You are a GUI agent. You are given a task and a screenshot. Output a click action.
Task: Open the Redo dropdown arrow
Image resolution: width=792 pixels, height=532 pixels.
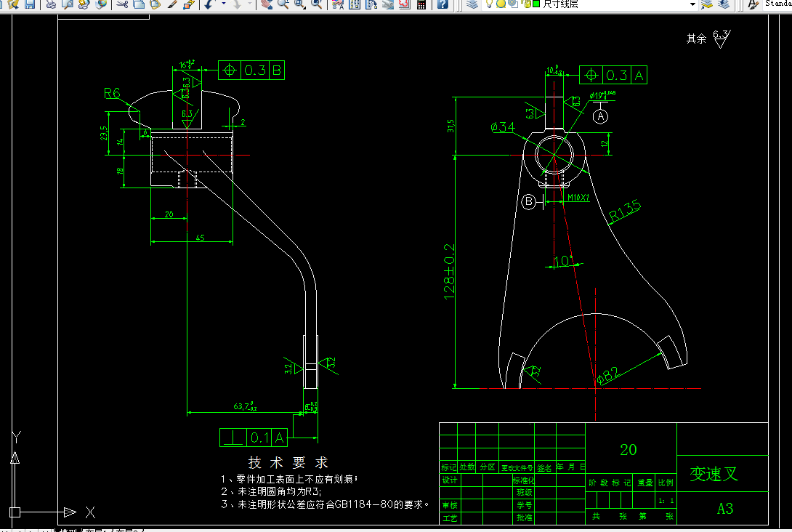click(249, 6)
